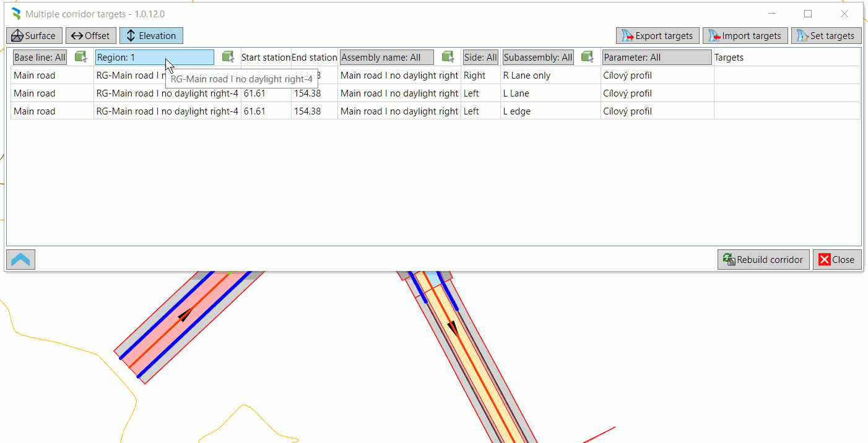
Task: Click assembly name in the L edge row
Action: (x=399, y=111)
